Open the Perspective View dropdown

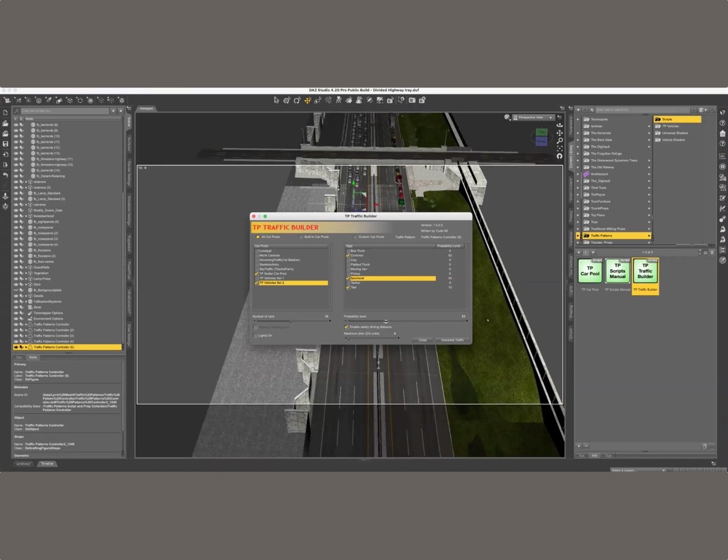pyautogui.click(x=533, y=118)
